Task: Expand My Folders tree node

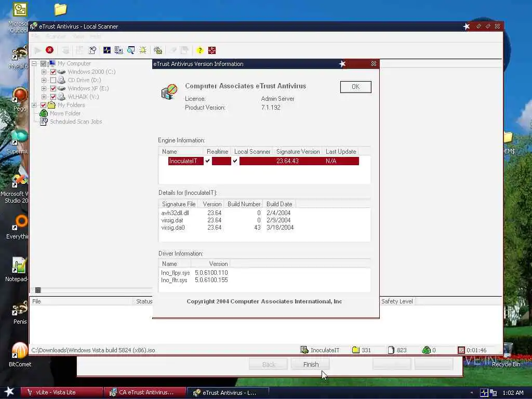Action: point(34,105)
